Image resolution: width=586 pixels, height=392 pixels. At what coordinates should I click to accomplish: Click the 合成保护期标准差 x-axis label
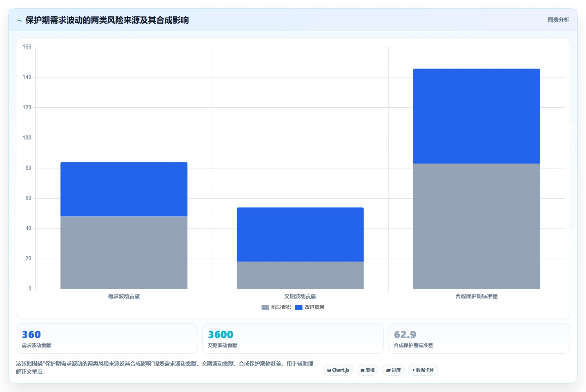click(x=477, y=296)
